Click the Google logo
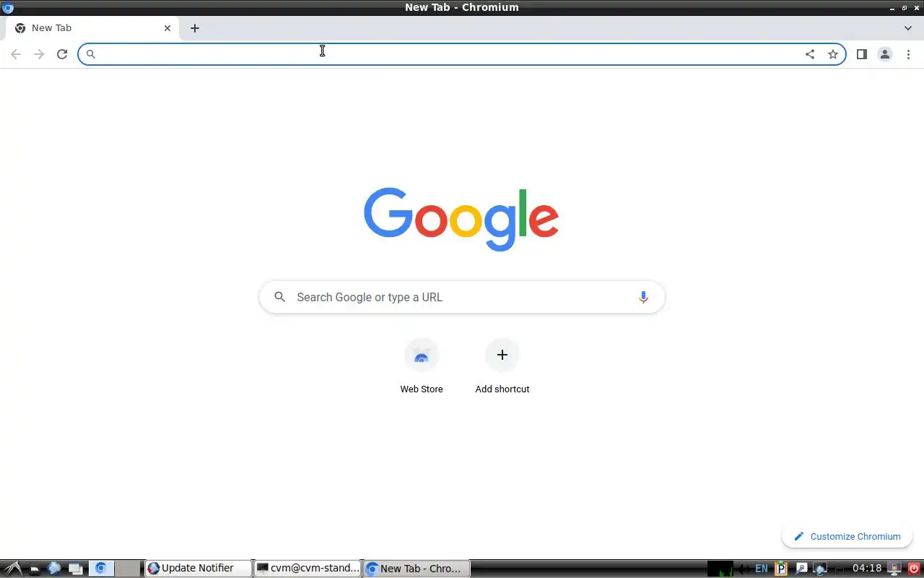Screen dimensions: 924x578 (461, 219)
